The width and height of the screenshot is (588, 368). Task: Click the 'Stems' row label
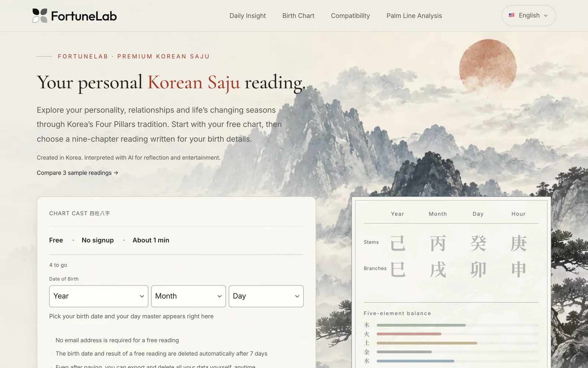click(371, 242)
